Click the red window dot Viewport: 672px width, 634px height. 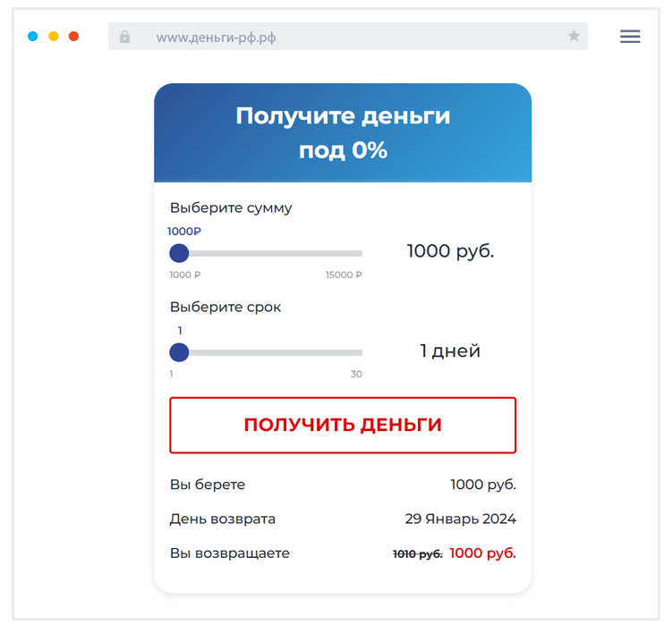(74, 37)
